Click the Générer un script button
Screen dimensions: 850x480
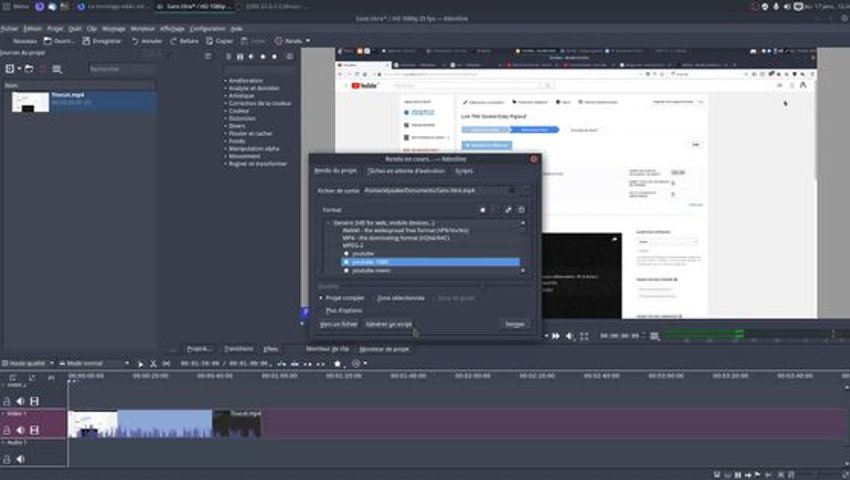pos(389,324)
